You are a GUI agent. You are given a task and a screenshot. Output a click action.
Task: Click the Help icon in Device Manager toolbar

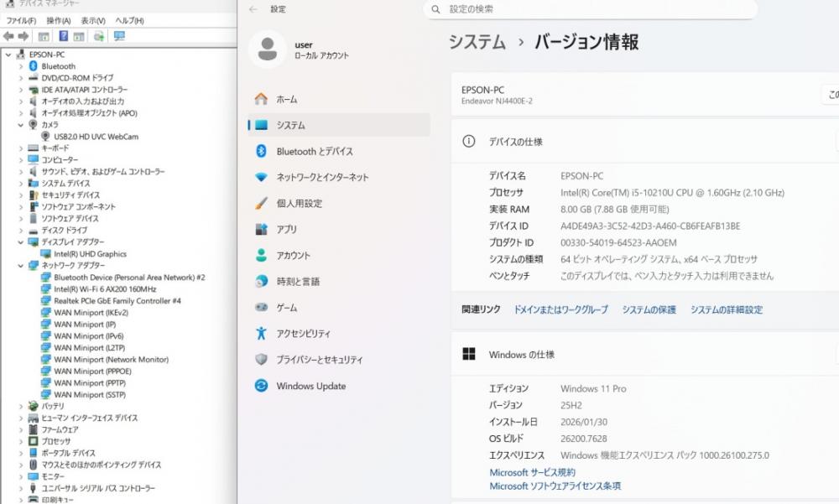[x=63, y=36]
